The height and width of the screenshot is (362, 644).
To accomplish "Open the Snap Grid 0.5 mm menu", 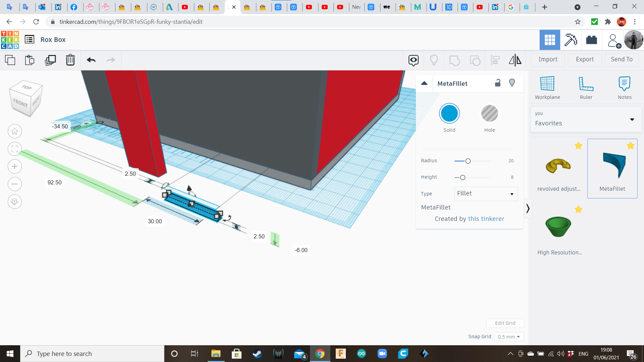I will click(x=508, y=337).
